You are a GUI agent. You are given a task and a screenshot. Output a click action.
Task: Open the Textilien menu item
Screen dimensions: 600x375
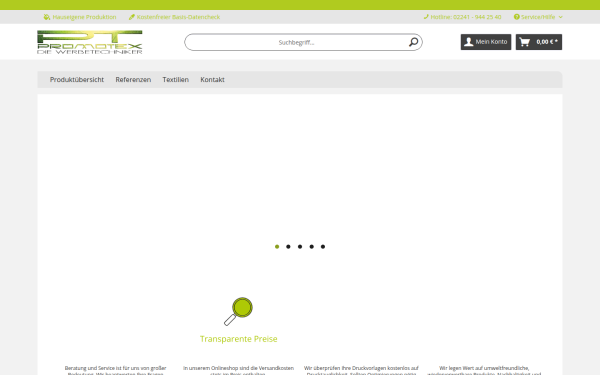(x=176, y=80)
